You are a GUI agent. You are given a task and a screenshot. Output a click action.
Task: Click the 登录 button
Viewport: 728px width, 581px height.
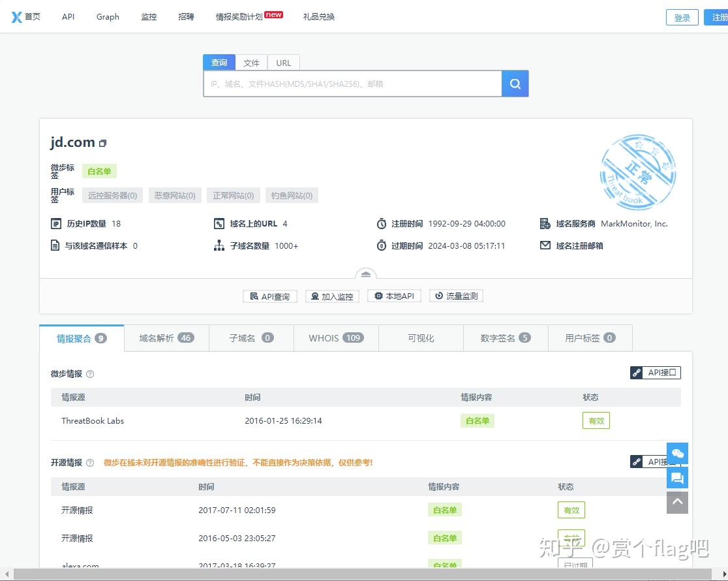pos(682,18)
